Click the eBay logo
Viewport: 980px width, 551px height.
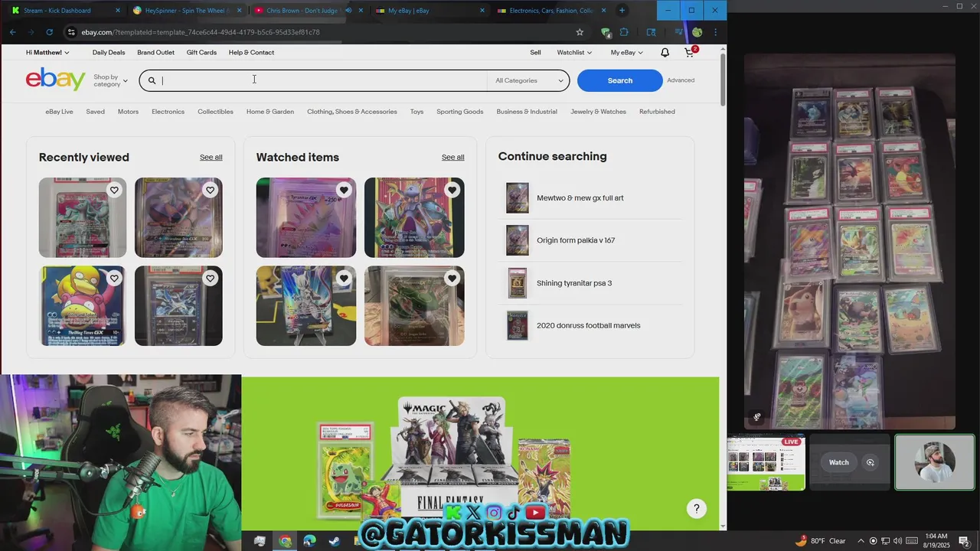pos(55,79)
